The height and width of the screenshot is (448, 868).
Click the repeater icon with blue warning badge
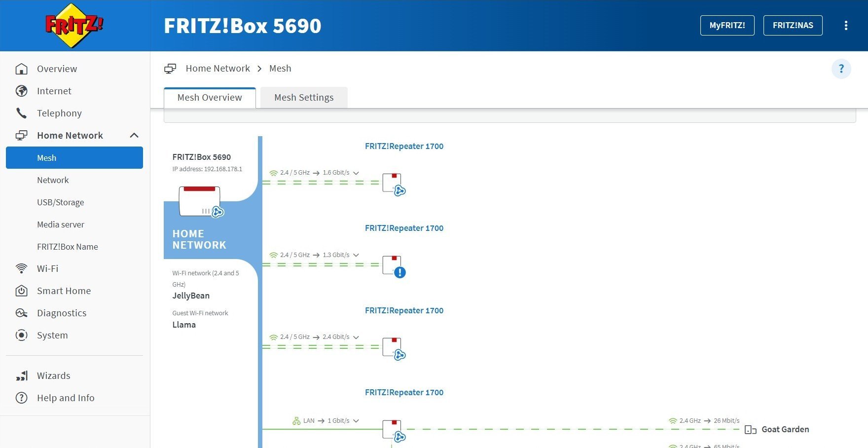tap(394, 266)
